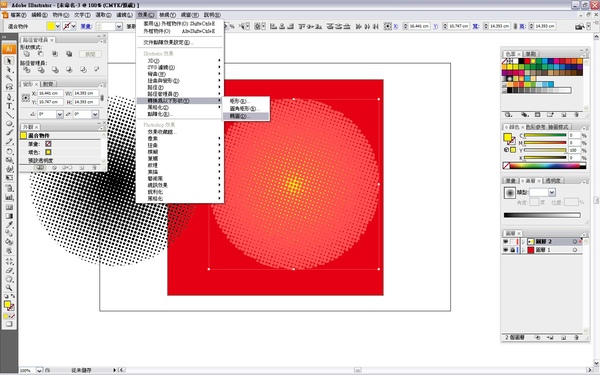Select the black arrow Selection tool
The image size is (600, 375).
(9, 61)
